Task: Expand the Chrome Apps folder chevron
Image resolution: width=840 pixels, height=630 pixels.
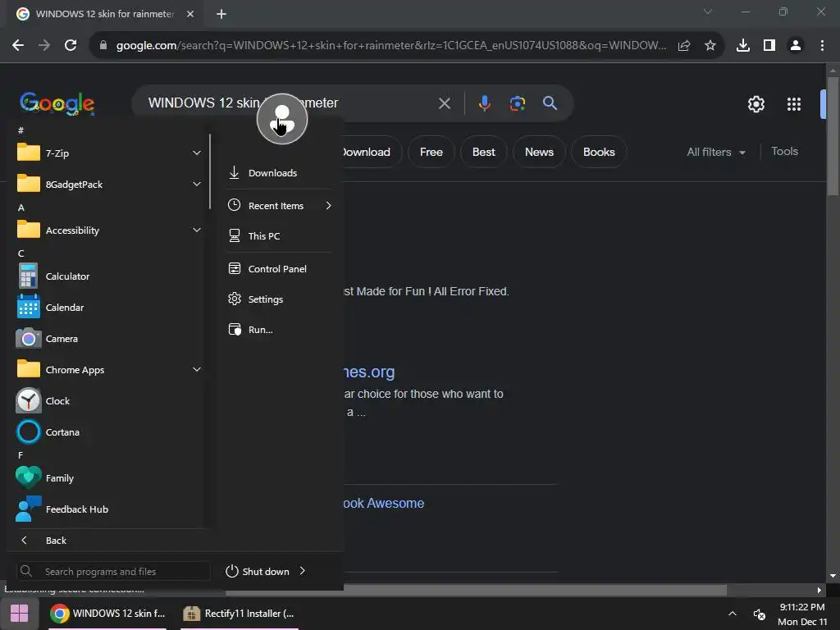Action: pos(197,370)
